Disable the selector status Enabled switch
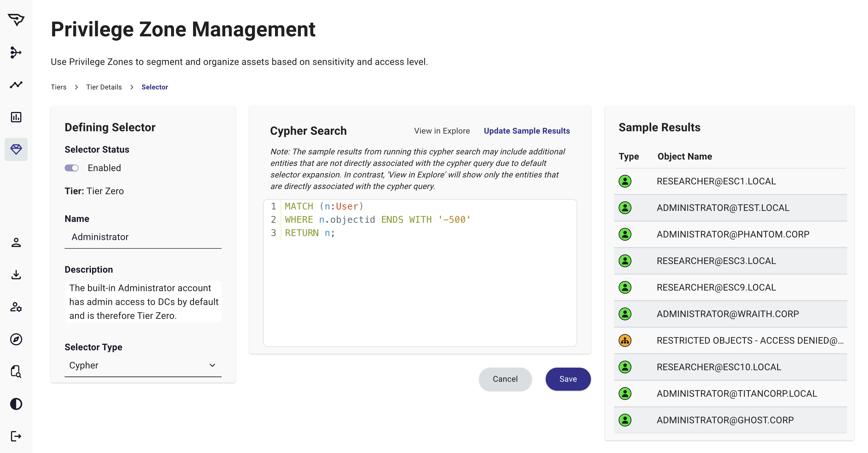 tap(72, 168)
